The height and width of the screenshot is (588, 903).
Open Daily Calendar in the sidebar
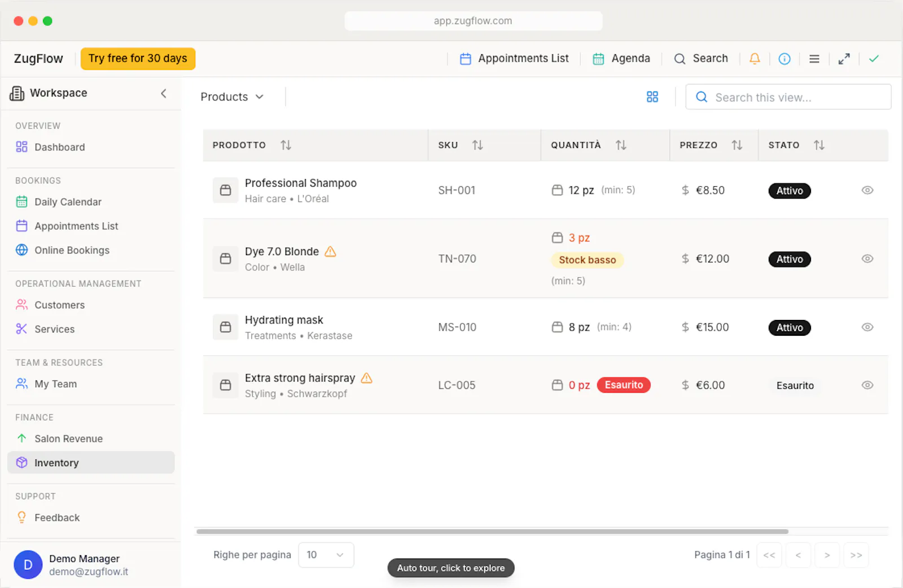click(91, 202)
